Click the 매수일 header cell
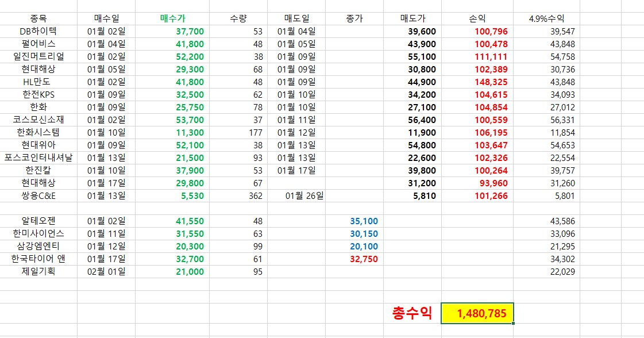The image size is (644, 338). 106,18
